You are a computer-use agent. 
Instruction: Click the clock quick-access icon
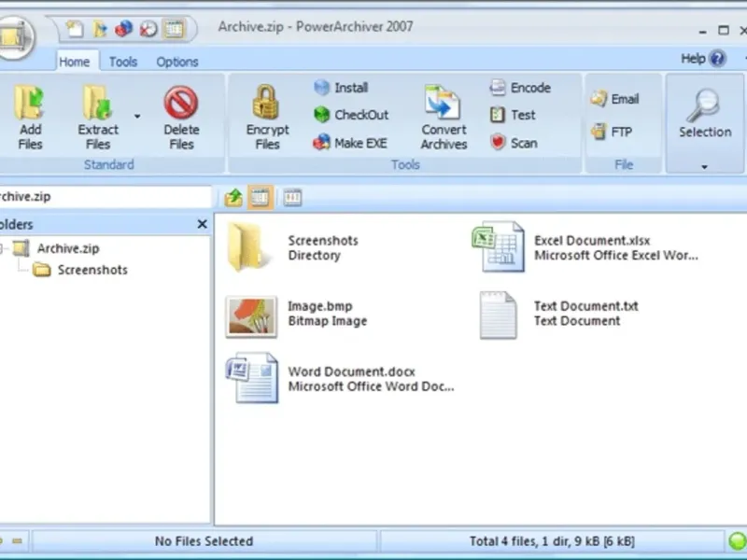(x=148, y=29)
